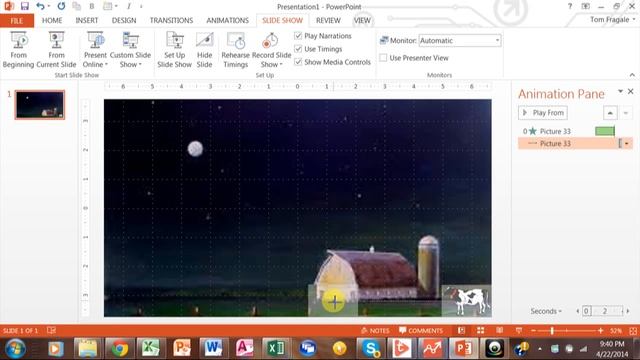Toggle the Play Narrations checkbox
The width and height of the screenshot is (640, 360).
point(298,36)
